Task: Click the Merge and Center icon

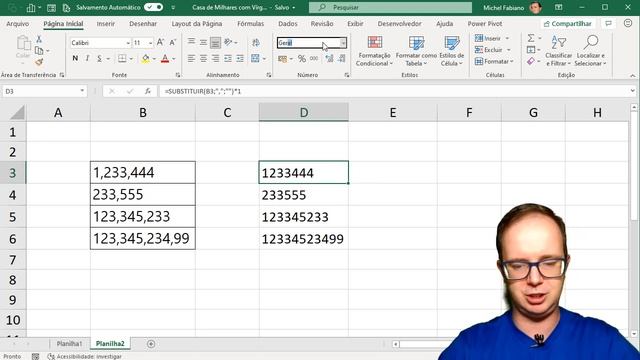Action: tap(256, 59)
